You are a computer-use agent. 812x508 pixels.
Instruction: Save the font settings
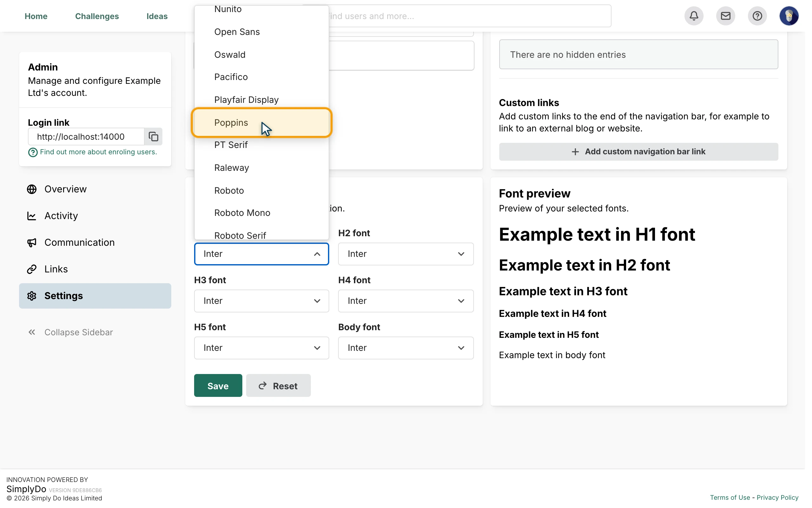click(218, 386)
